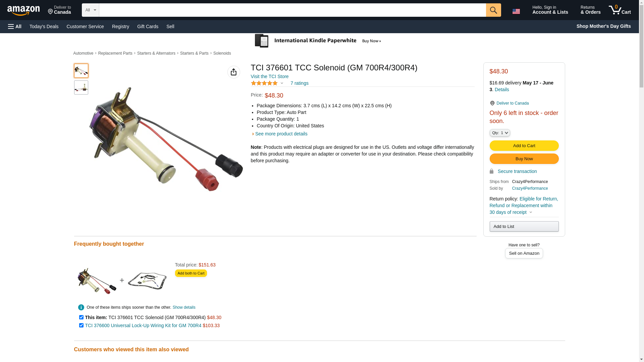Image resolution: width=644 pixels, height=362 pixels.
Task: Select the second product thumbnail image
Action: [81, 87]
